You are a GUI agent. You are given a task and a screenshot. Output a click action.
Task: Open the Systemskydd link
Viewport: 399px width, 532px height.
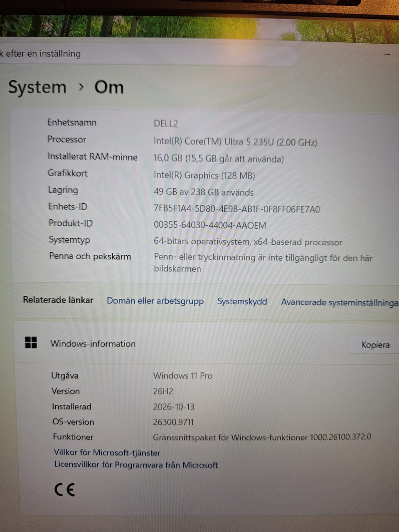[x=242, y=301]
